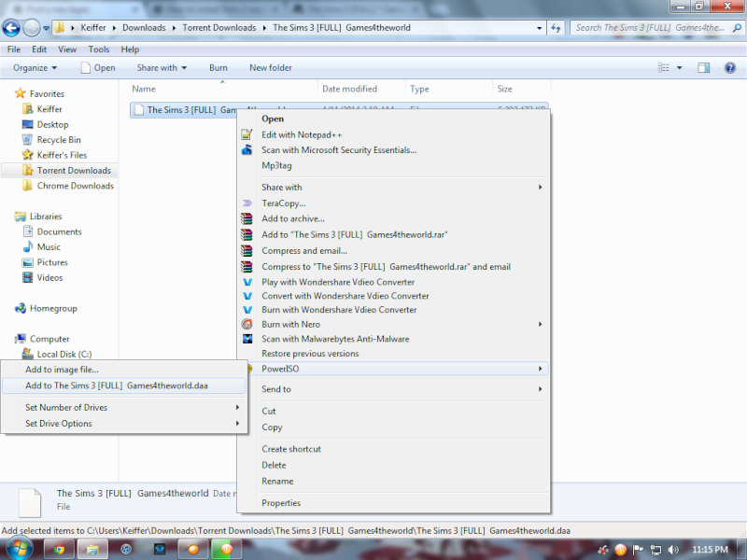Expand the Organize dropdown

tap(35, 67)
